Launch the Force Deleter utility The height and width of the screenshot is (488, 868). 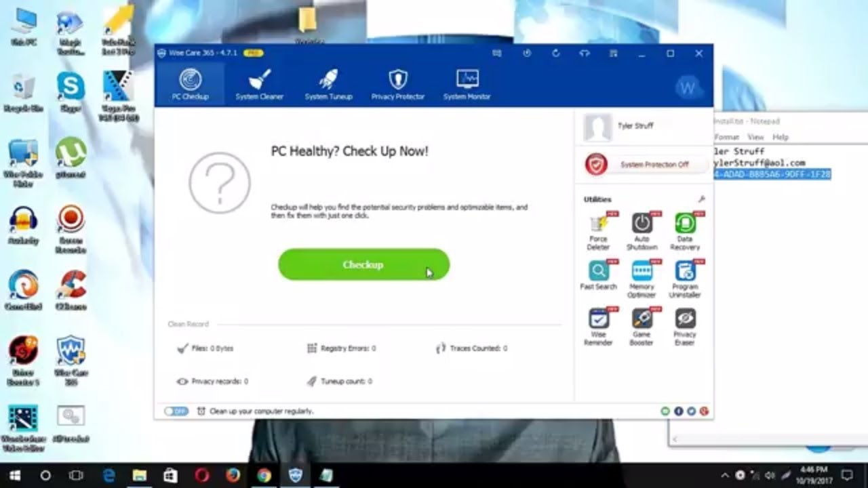598,231
